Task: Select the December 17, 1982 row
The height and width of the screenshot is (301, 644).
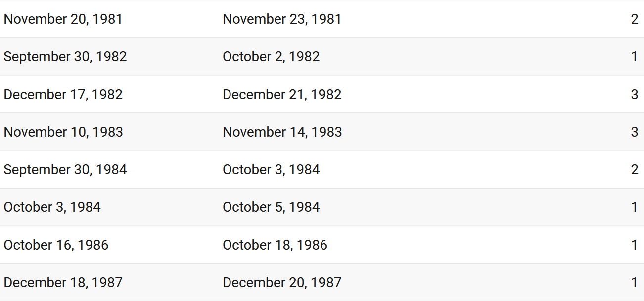Action: click(322, 95)
